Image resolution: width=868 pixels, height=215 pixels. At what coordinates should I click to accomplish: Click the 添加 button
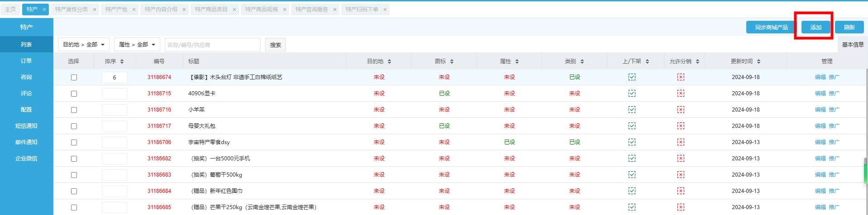(x=816, y=28)
